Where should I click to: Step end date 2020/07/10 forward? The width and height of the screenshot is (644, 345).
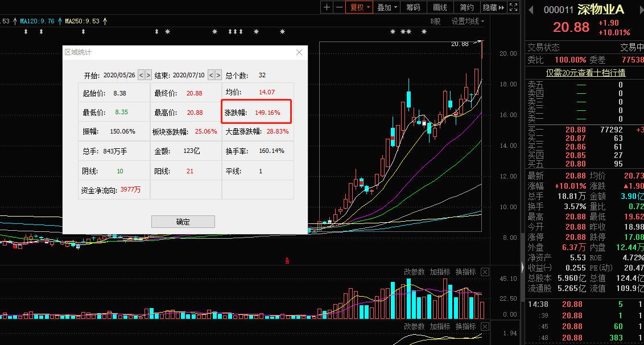[218, 75]
